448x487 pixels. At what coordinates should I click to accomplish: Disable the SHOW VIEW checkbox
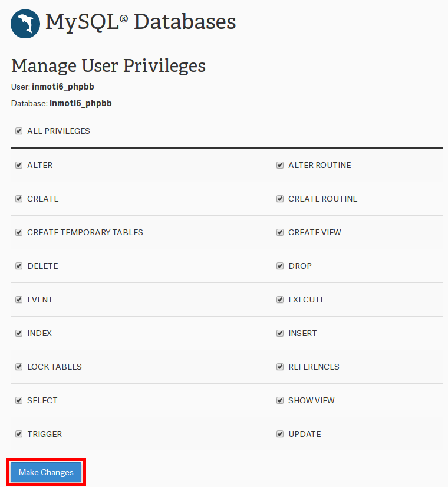click(x=280, y=400)
